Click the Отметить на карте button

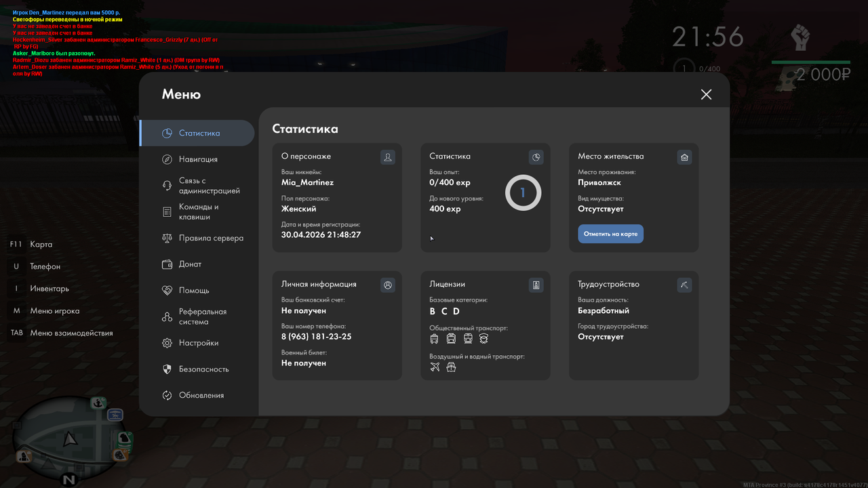[x=611, y=234]
